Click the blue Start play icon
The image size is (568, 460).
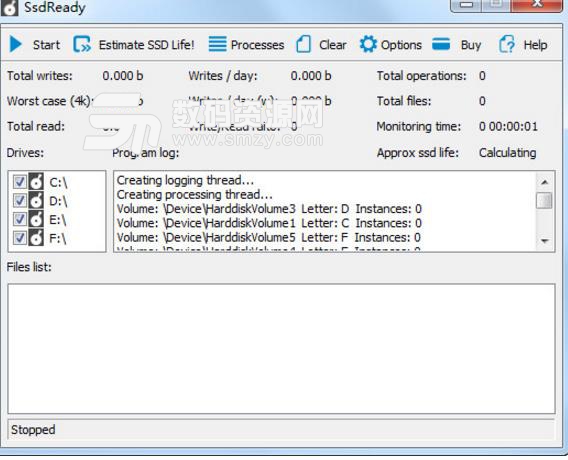click(x=16, y=45)
